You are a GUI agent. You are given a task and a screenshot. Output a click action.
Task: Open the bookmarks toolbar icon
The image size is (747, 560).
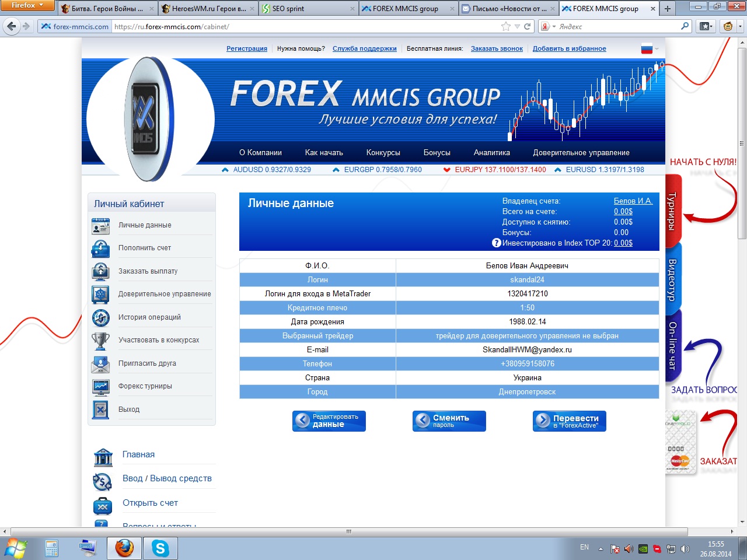pyautogui.click(x=706, y=26)
